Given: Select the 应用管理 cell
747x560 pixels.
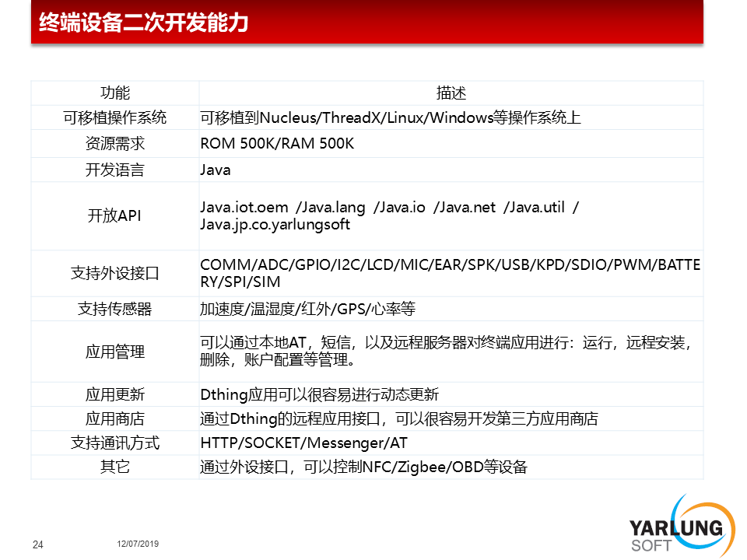Looking at the screenshot, I should pyautogui.click(x=115, y=352).
